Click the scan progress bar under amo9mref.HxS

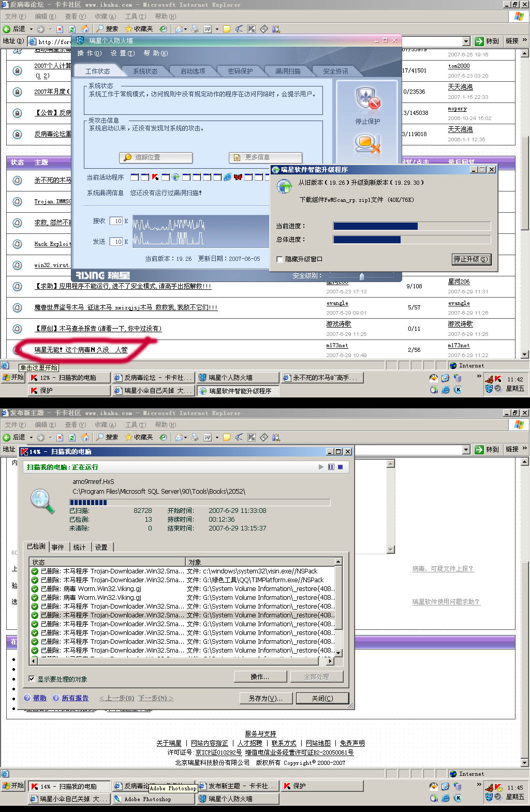pos(200,502)
